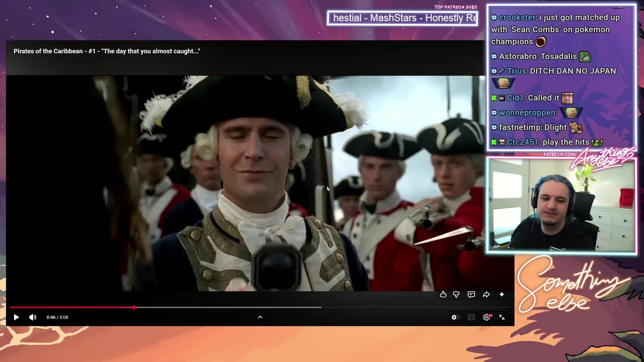Expand the chevron-up panel below the video

point(260,317)
